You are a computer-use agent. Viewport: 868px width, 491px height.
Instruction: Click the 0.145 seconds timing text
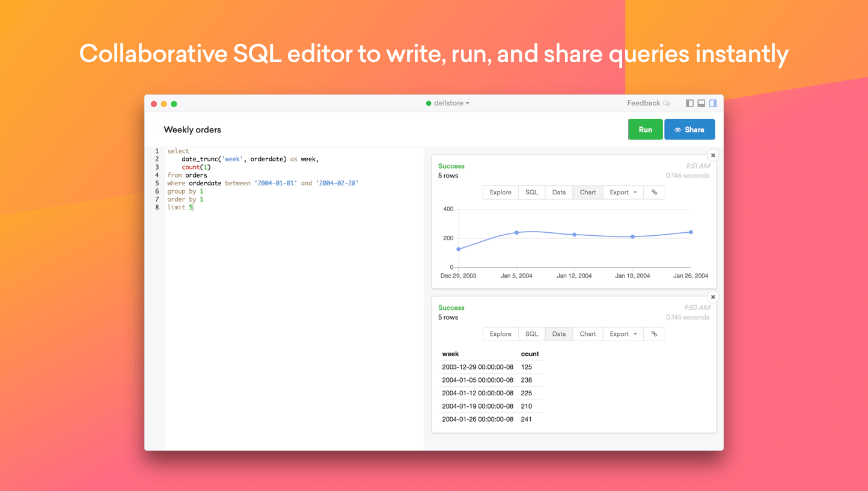point(688,317)
